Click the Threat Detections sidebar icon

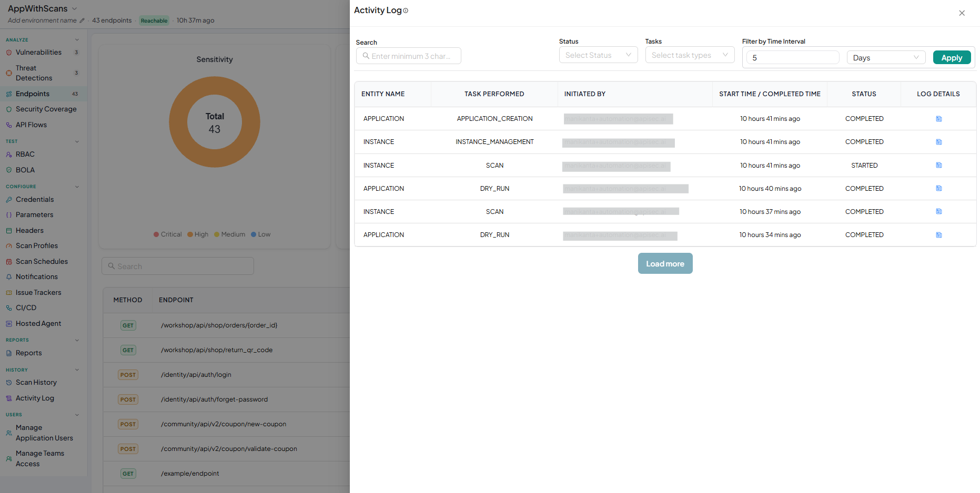[x=9, y=73]
